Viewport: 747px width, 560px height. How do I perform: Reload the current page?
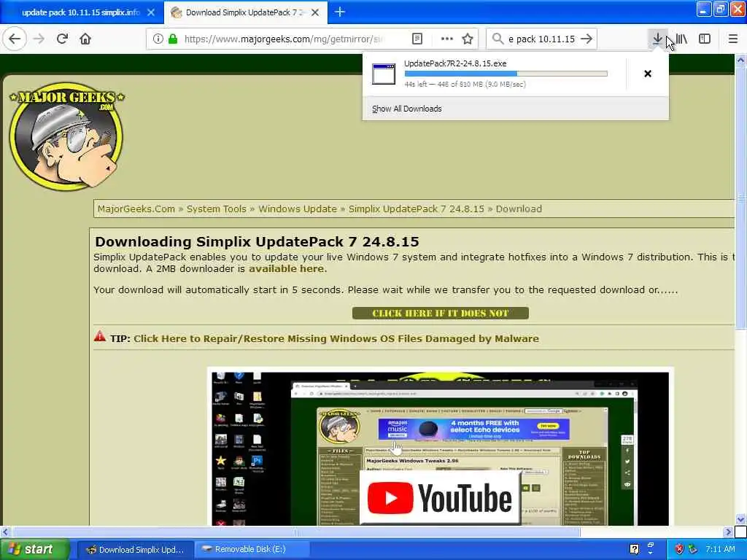coord(62,39)
